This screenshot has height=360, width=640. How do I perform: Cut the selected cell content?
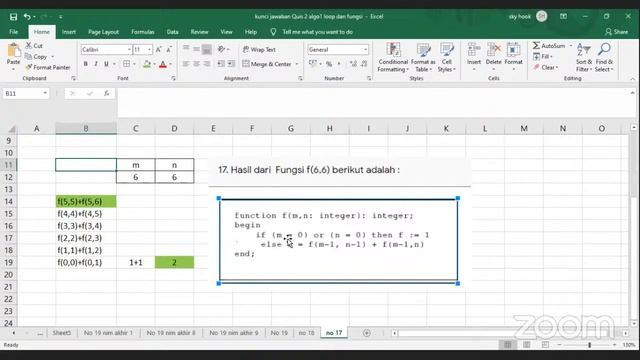tap(34, 46)
